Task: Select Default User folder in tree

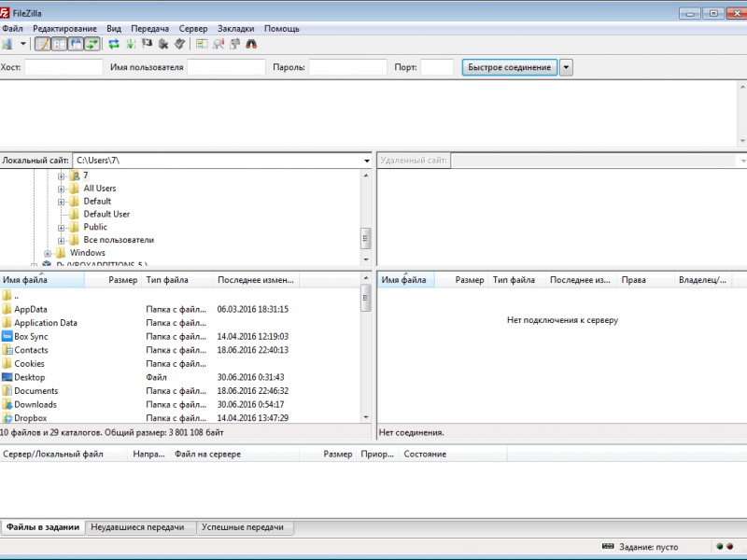Action: coord(106,215)
